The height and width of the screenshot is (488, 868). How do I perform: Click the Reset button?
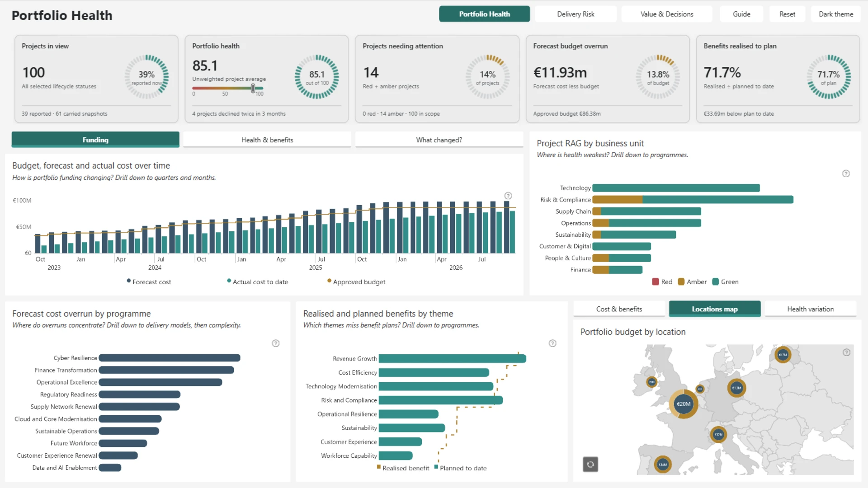[x=787, y=14]
